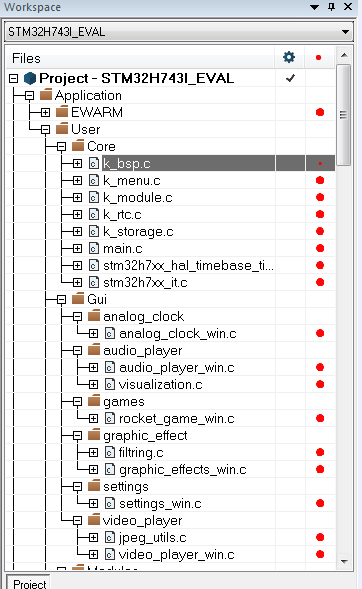Select video_player_win.c file
362x589 pixels.
176,554
